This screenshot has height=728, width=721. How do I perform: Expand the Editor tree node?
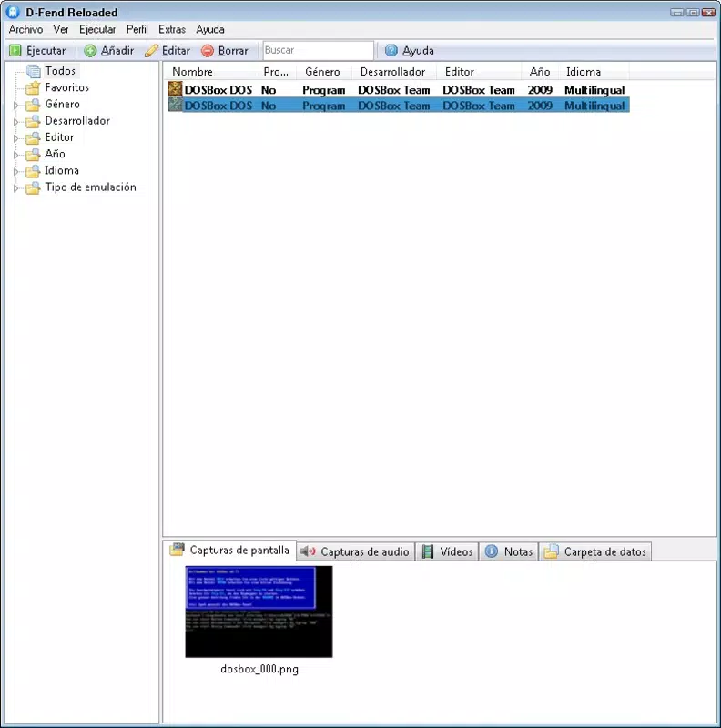[15, 138]
